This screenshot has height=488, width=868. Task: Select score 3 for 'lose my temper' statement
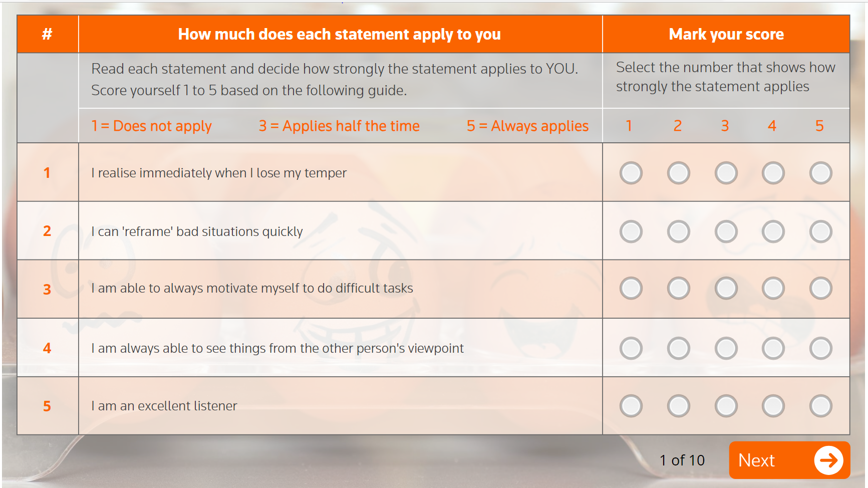(726, 173)
